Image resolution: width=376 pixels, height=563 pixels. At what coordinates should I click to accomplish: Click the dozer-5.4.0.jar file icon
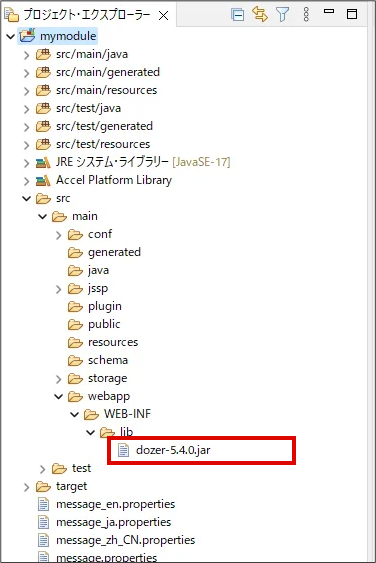(123, 450)
